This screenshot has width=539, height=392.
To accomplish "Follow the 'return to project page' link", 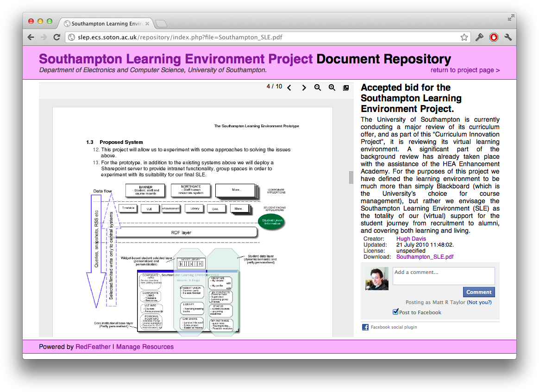I will click(465, 70).
